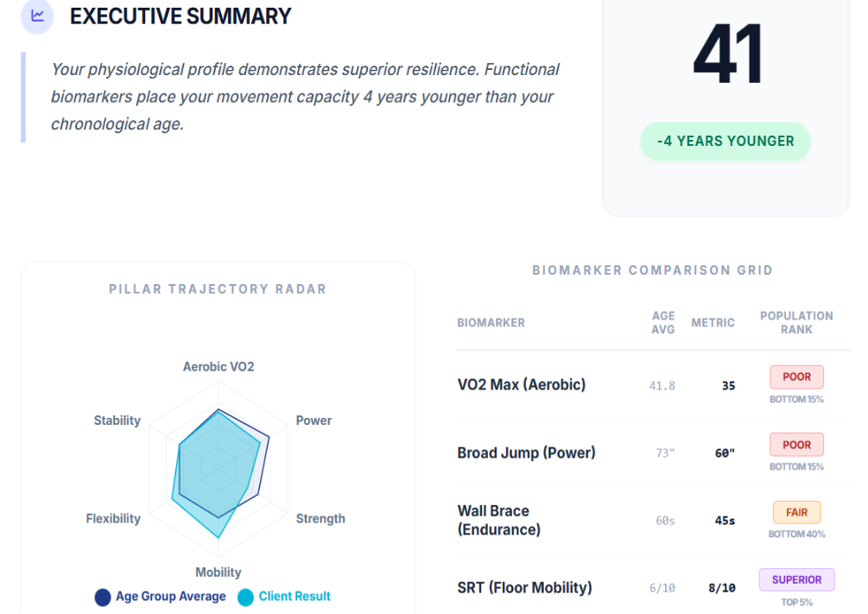Toggle Client Result legend label
868x614 pixels.
click(295, 597)
